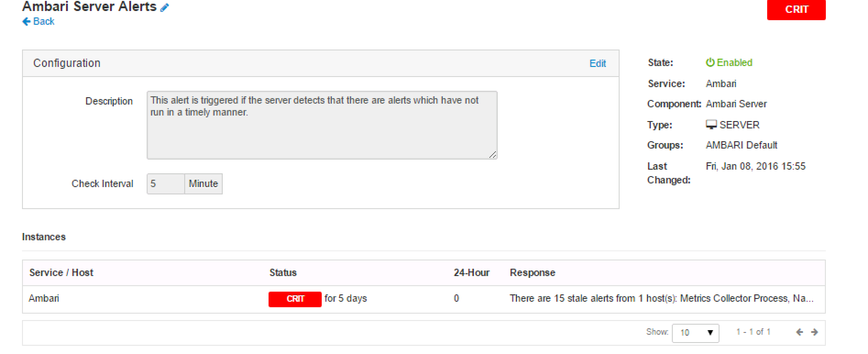Click the Ambari instance row name
The width and height of the screenshot is (868, 354).
coord(44,299)
